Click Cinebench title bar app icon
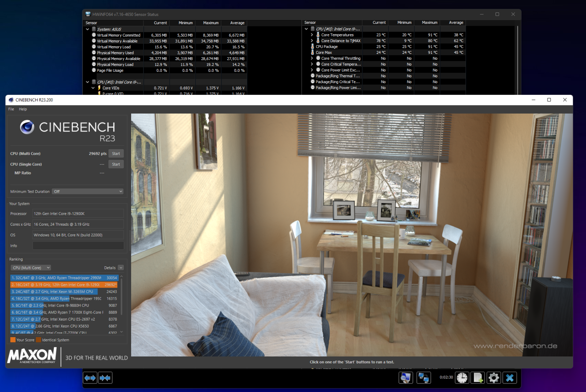Viewport: 586px width, 392px height. click(x=11, y=100)
